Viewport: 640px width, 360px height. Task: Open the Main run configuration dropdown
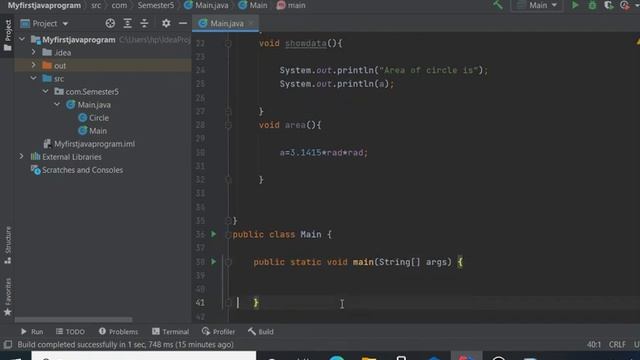537,5
